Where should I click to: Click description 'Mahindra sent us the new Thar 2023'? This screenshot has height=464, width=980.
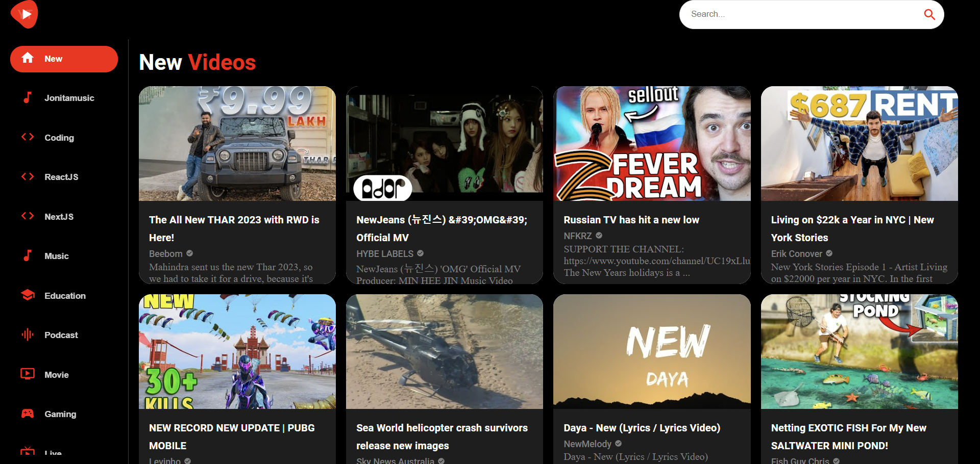tap(231, 273)
